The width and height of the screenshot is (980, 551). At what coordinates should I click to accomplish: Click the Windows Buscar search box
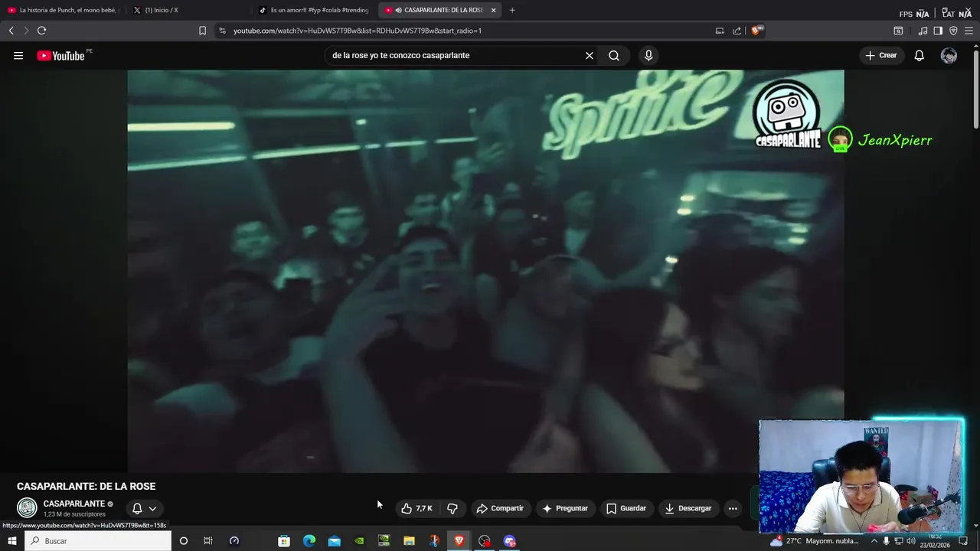pyautogui.click(x=98, y=541)
